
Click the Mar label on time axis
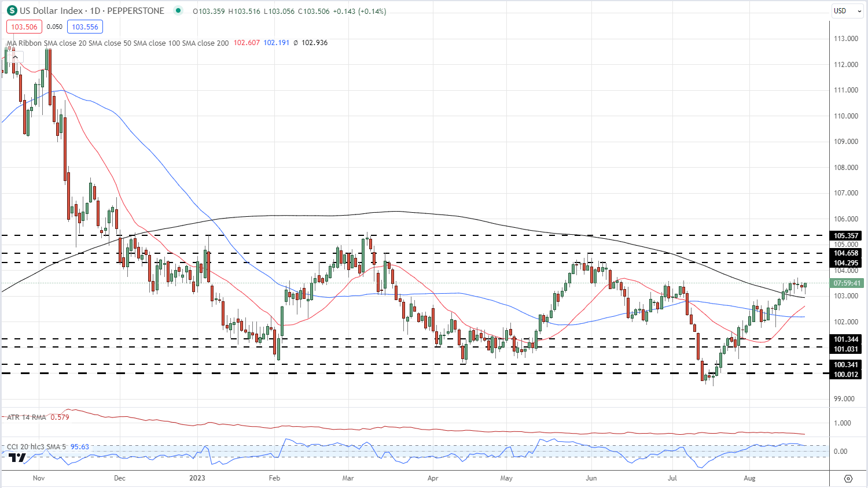(x=348, y=478)
